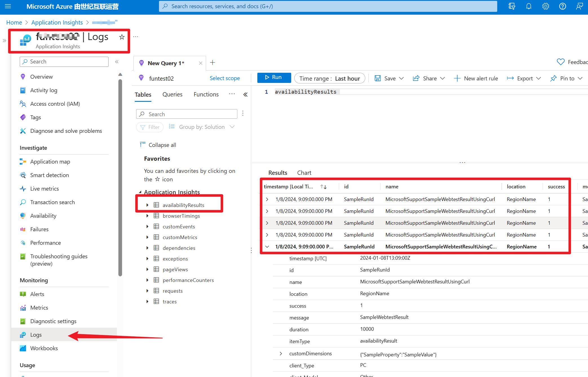Open Live metrics in sidebar
The image size is (588, 377).
pyautogui.click(x=44, y=189)
